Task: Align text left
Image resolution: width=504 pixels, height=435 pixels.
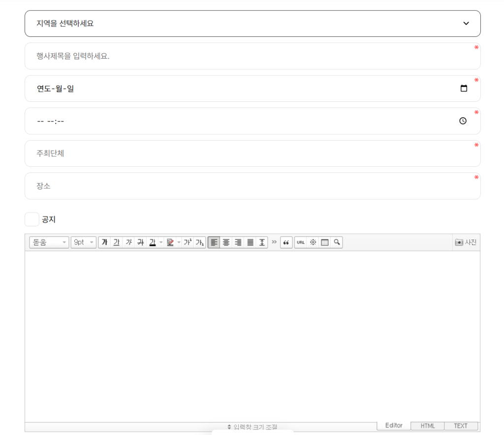Action: [x=214, y=242]
